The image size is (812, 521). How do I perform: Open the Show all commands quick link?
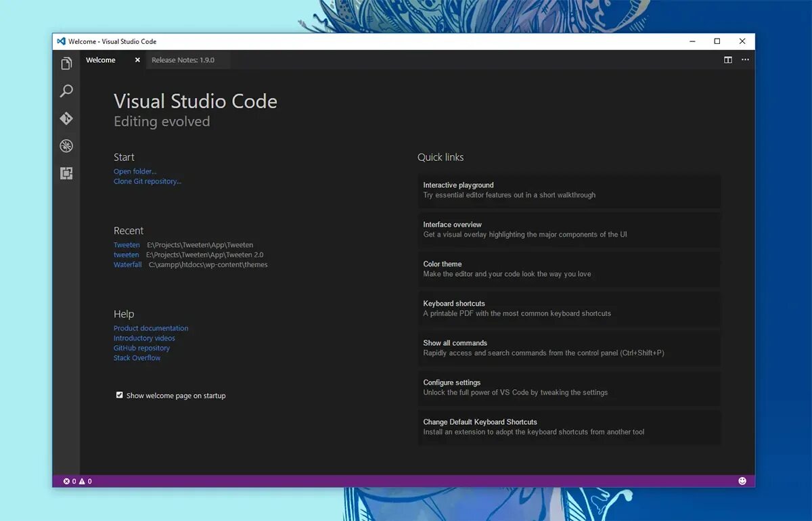point(569,348)
